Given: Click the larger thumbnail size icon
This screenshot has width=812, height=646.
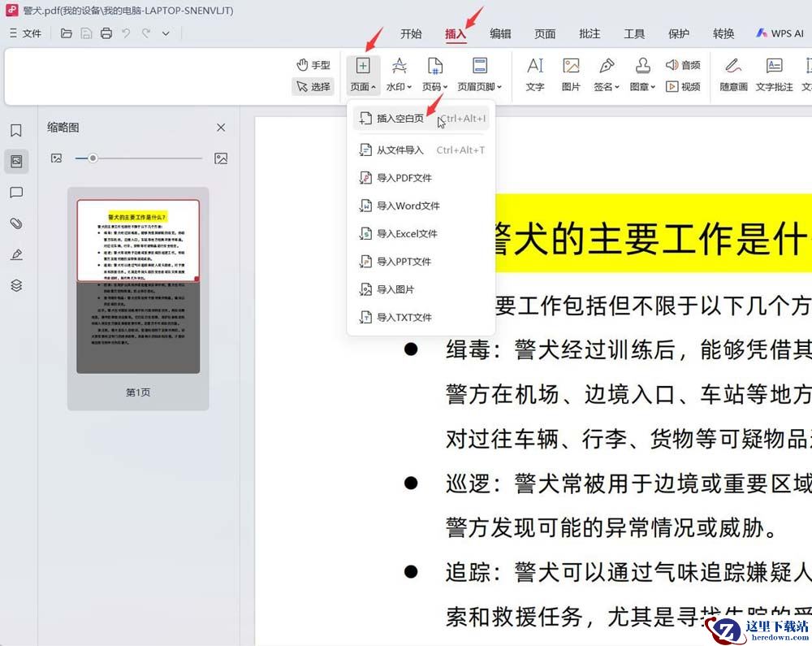Looking at the screenshot, I should pyautogui.click(x=221, y=158).
